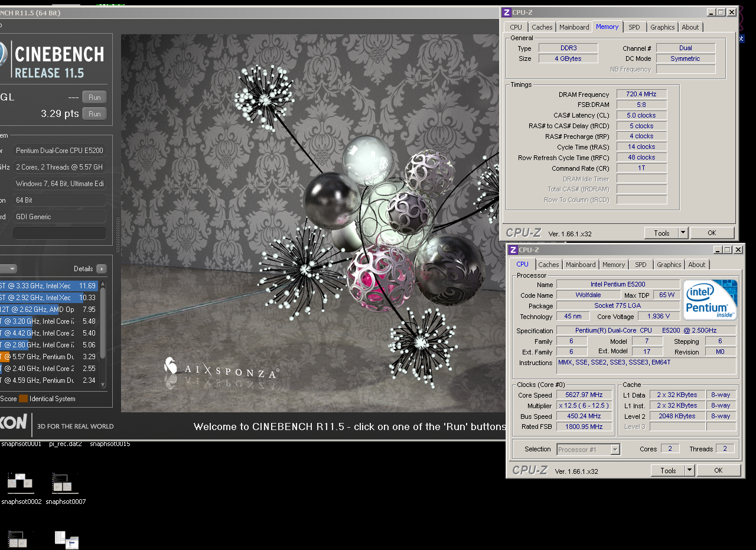The image size is (756, 550).
Task: Select the 5.57 GHz Pentium 3.29 ranking row
Action: [x=49, y=357]
